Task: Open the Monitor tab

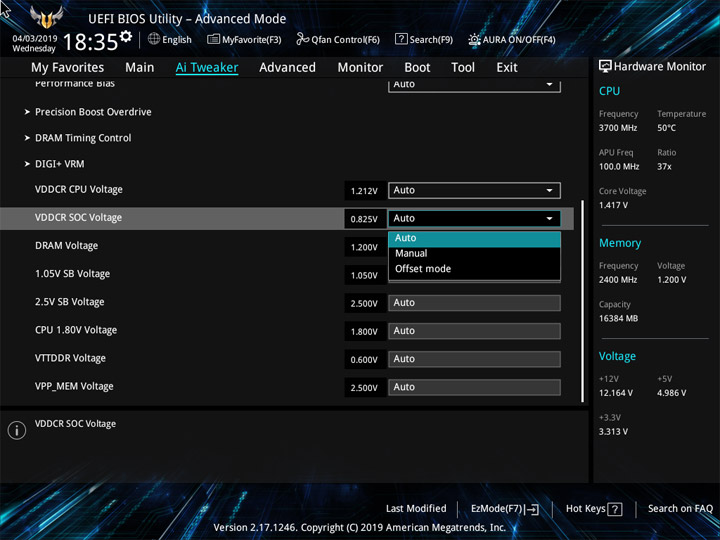Action: (x=360, y=68)
